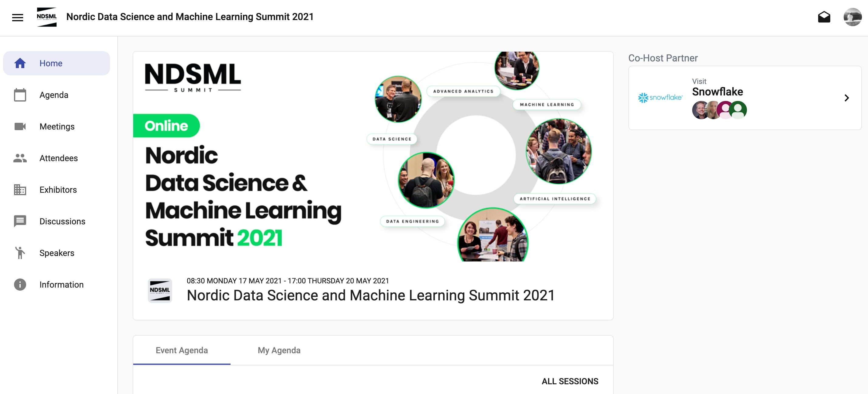868x394 pixels.
Task: Expand the Snowflake Co-Host Partner panel
Action: coord(846,98)
